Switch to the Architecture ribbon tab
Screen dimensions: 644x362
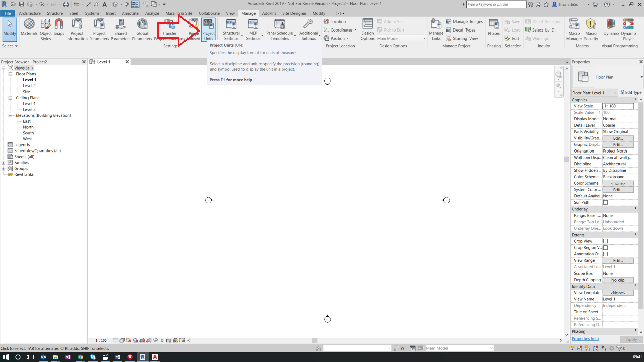[30, 13]
